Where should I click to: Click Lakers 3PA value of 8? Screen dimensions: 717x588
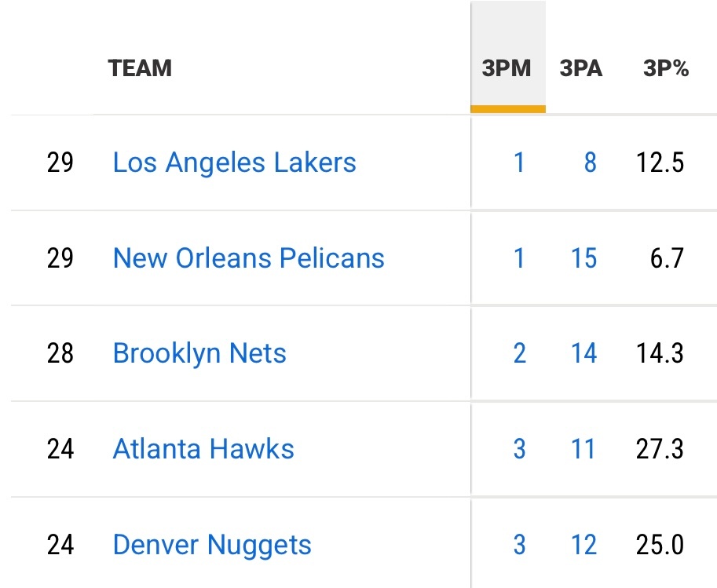(x=590, y=163)
